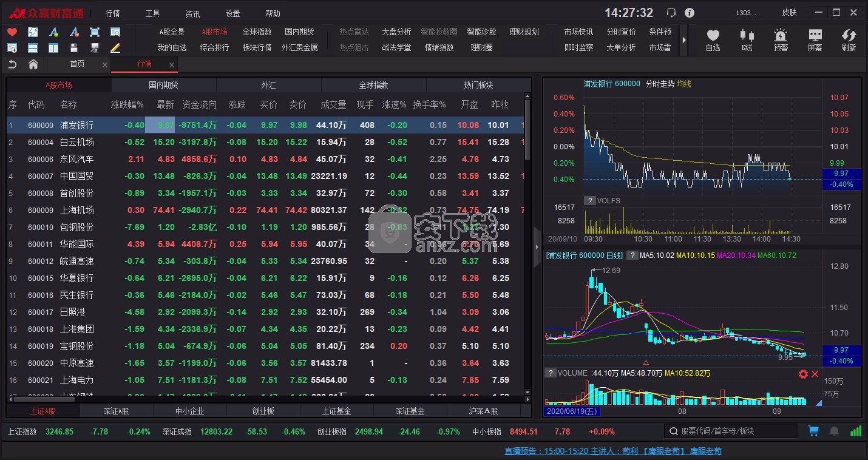The height and width of the screenshot is (460, 868).
Task: Click the lightning chart toolbar icon
Action: tap(33, 32)
